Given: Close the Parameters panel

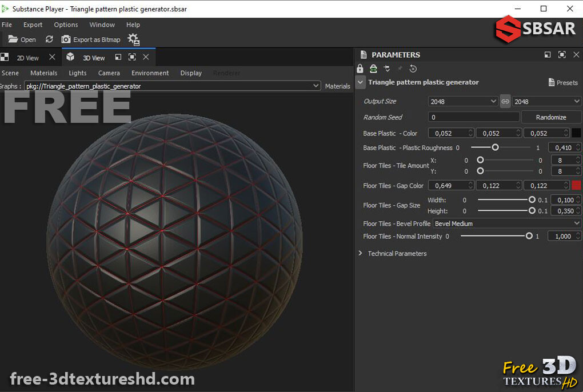Looking at the screenshot, I should point(576,55).
